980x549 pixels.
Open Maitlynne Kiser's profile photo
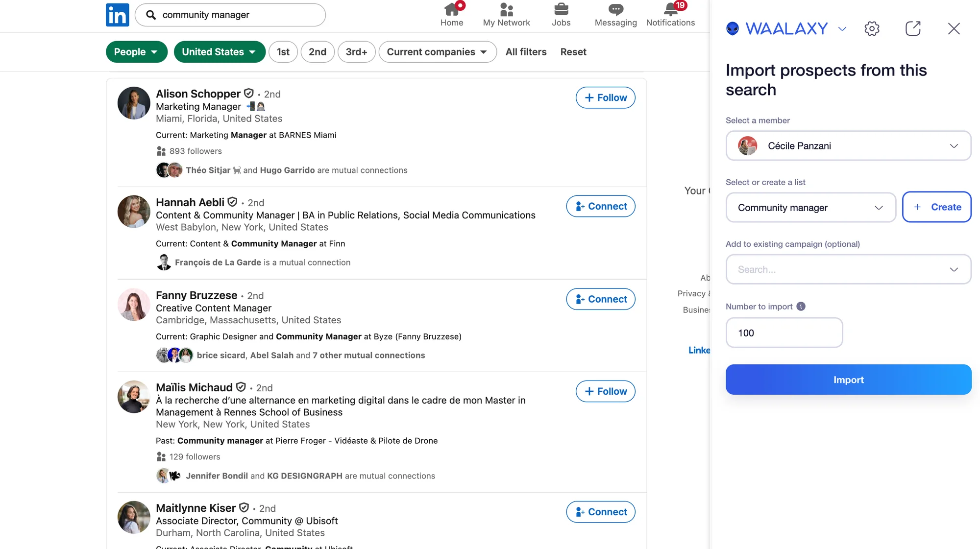pyautogui.click(x=134, y=517)
